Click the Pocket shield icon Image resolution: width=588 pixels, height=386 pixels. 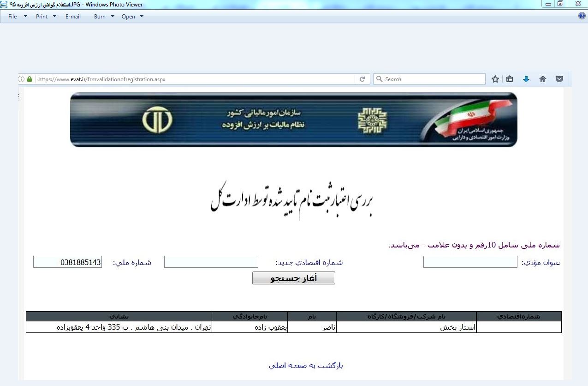point(559,79)
